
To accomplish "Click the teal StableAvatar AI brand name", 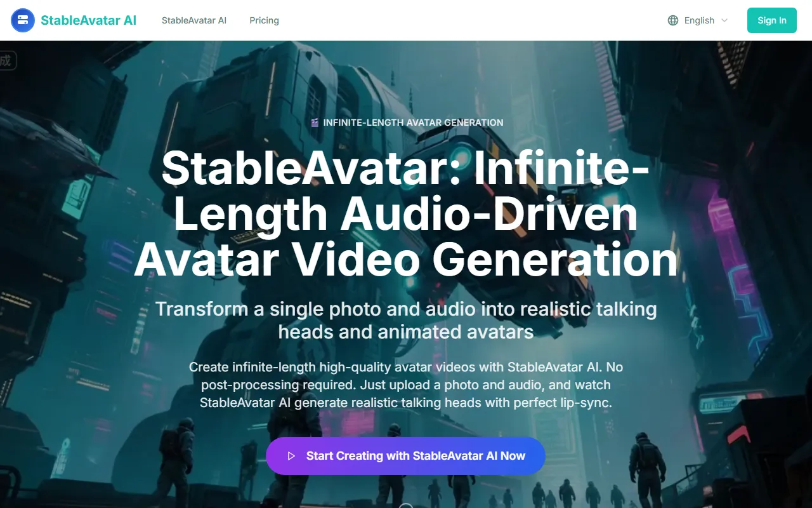I will pyautogui.click(x=88, y=20).
